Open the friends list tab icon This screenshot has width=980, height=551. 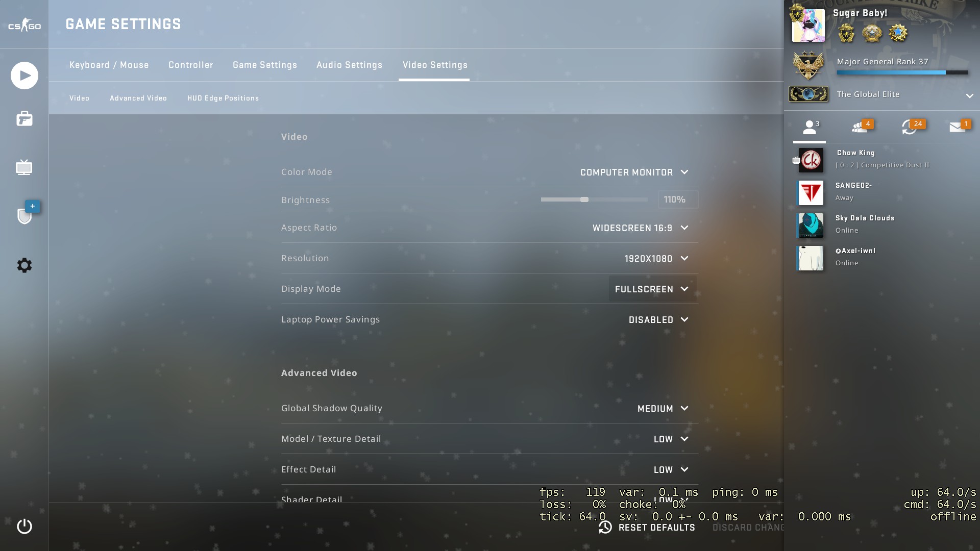[x=810, y=127]
